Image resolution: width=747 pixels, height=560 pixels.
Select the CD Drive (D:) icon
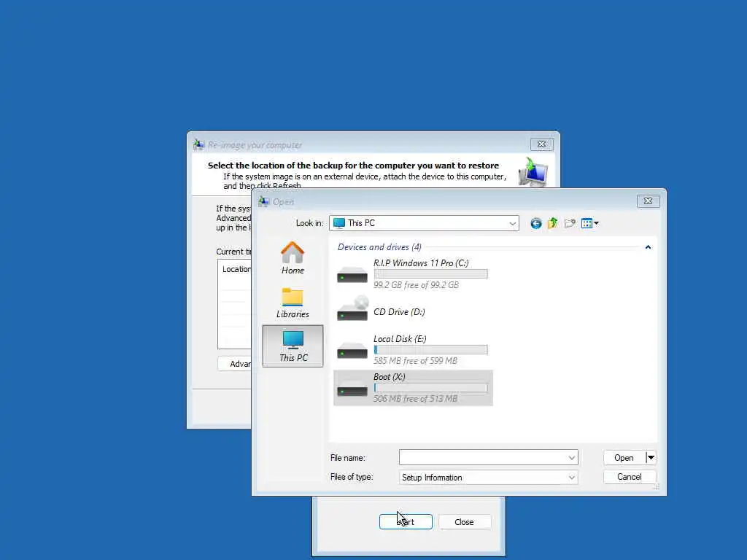coord(352,308)
